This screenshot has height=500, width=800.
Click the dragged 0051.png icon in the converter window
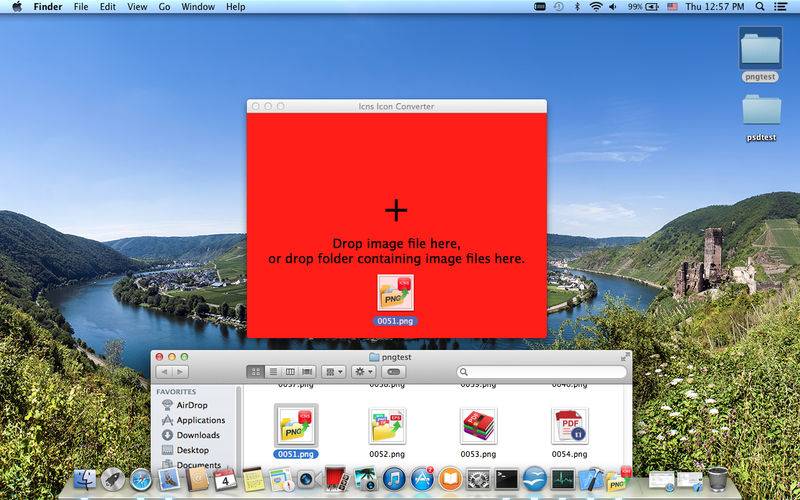tap(395, 292)
